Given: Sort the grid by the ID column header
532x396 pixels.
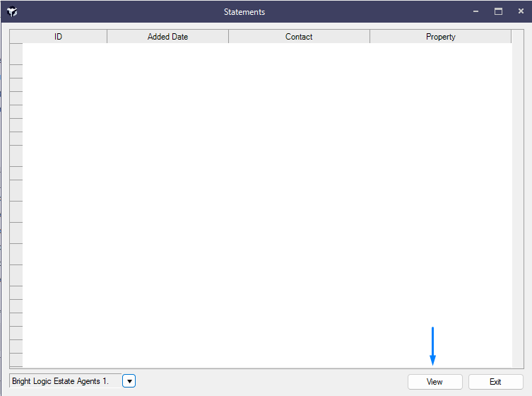Looking at the screenshot, I should (58, 37).
